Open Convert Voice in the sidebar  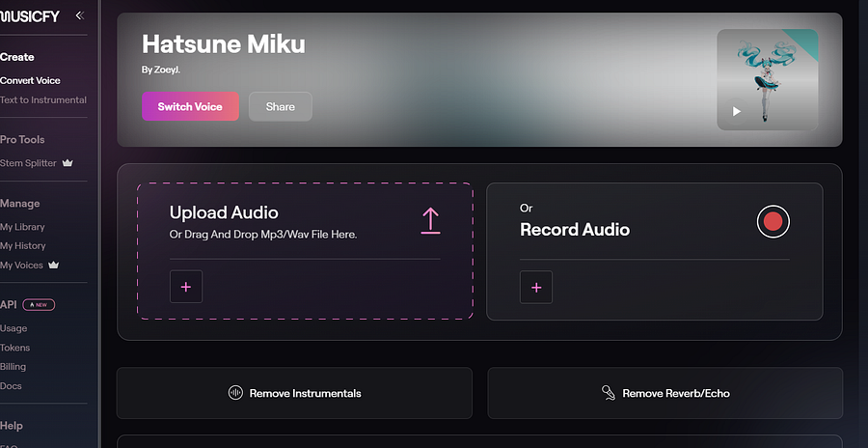(31, 80)
